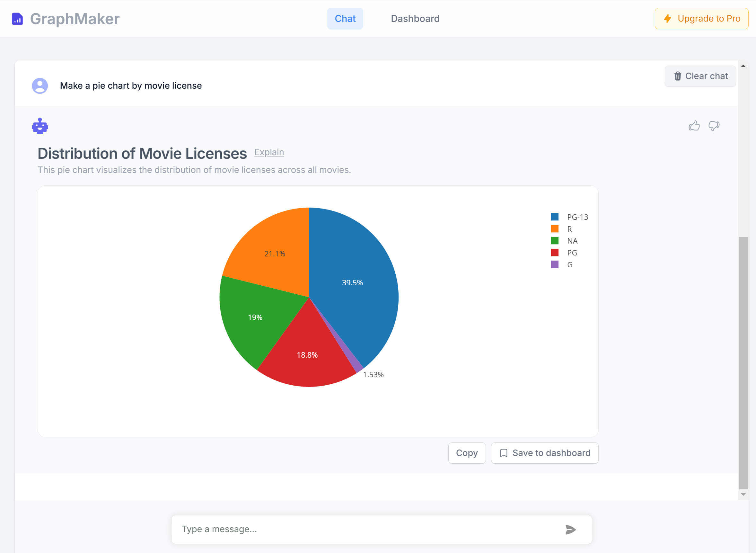Viewport: 756px width, 553px height.
Task: Click the trash icon in Clear chat
Action: pos(678,76)
